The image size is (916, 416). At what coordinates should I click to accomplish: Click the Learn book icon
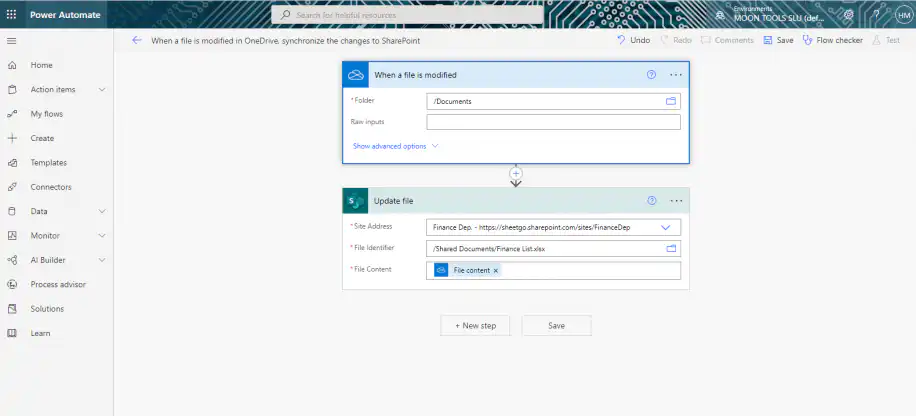coord(12,333)
